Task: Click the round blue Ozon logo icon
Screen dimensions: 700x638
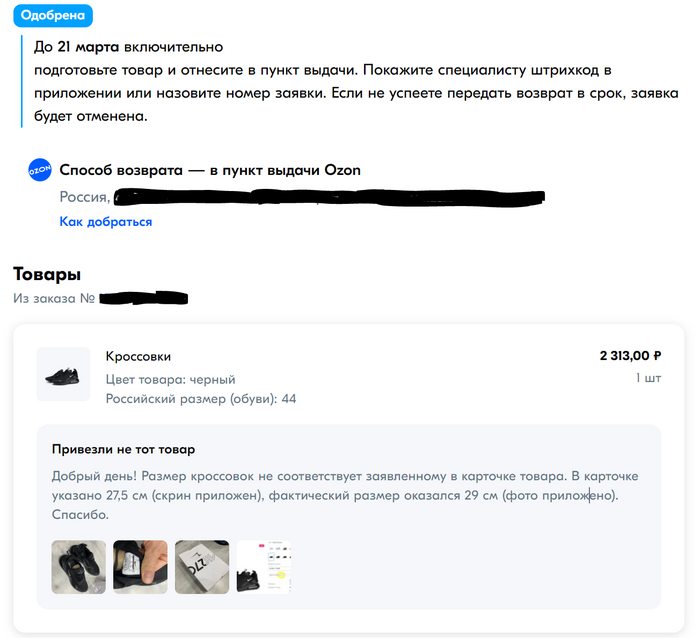Action: point(40,170)
